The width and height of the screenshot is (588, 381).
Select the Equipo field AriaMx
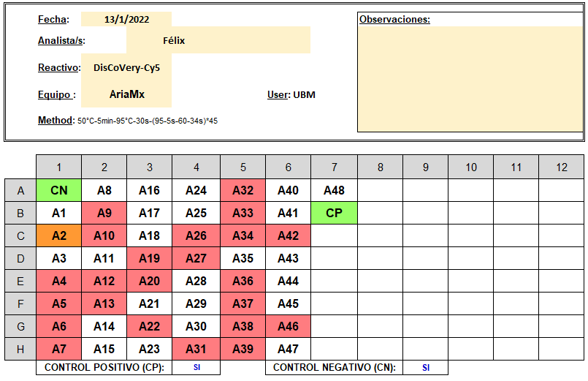click(x=126, y=94)
